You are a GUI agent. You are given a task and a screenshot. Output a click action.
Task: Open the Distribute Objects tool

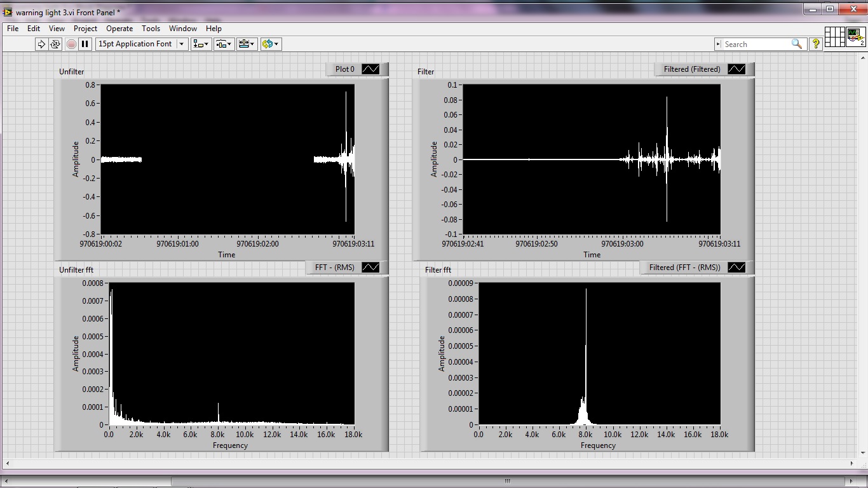point(224,44)
